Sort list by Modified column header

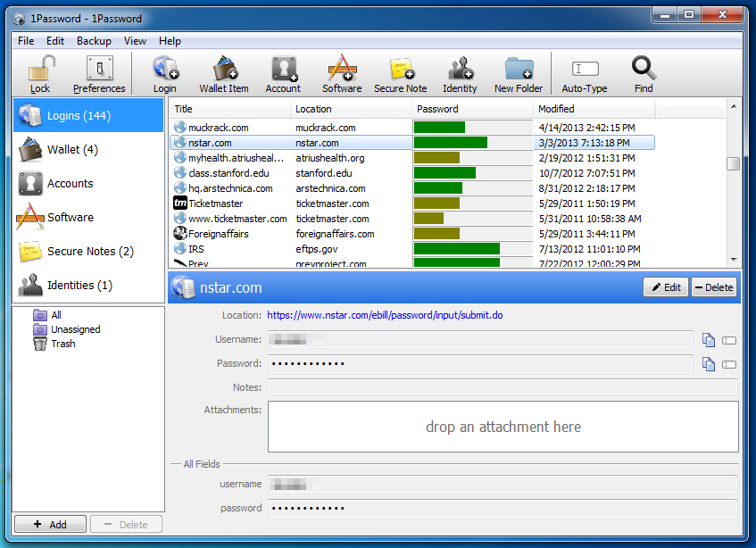tap(594, 109)
